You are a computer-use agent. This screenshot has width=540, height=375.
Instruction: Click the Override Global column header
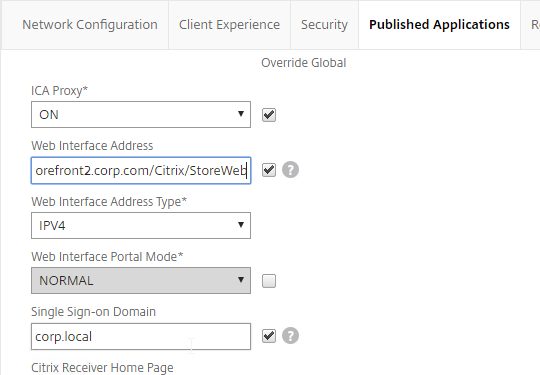[303, 63]
